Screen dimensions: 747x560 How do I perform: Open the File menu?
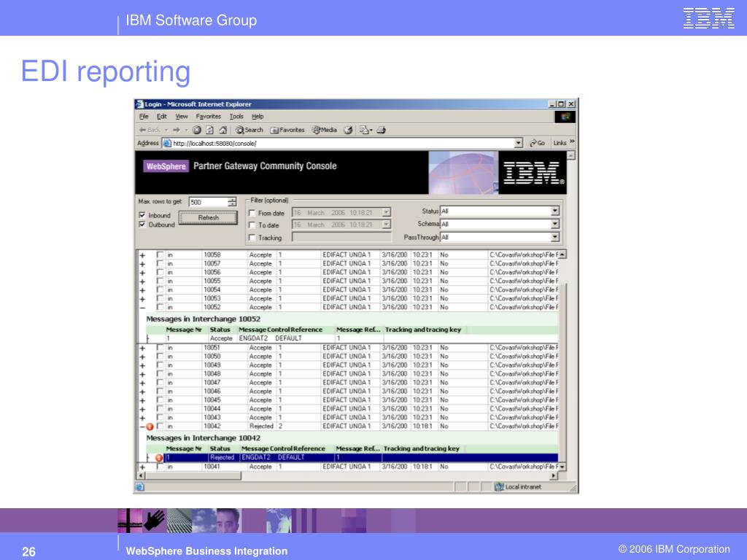tap(144, 117)
